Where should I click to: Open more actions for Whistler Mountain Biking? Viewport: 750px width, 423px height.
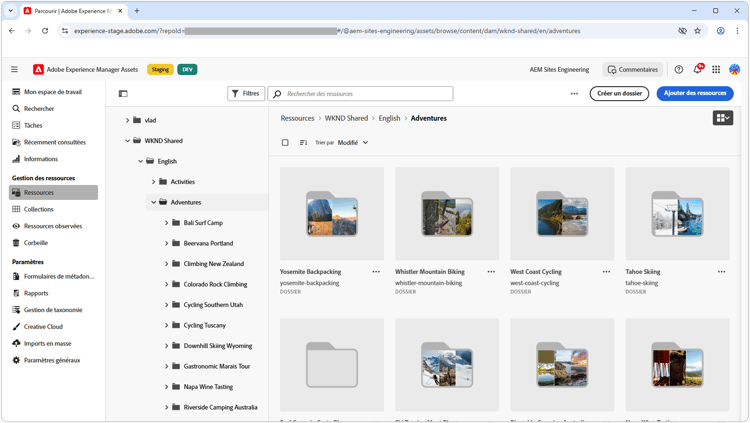tap(491, 272)
